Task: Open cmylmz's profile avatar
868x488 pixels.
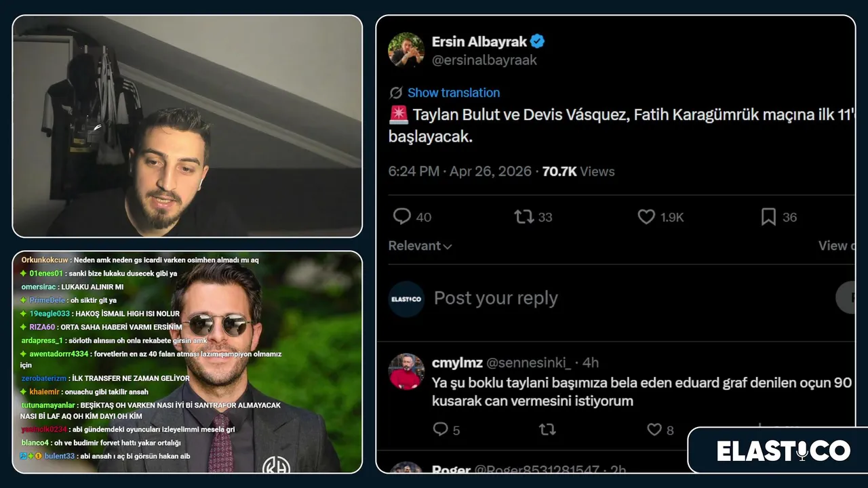Action: coord(406,371)
